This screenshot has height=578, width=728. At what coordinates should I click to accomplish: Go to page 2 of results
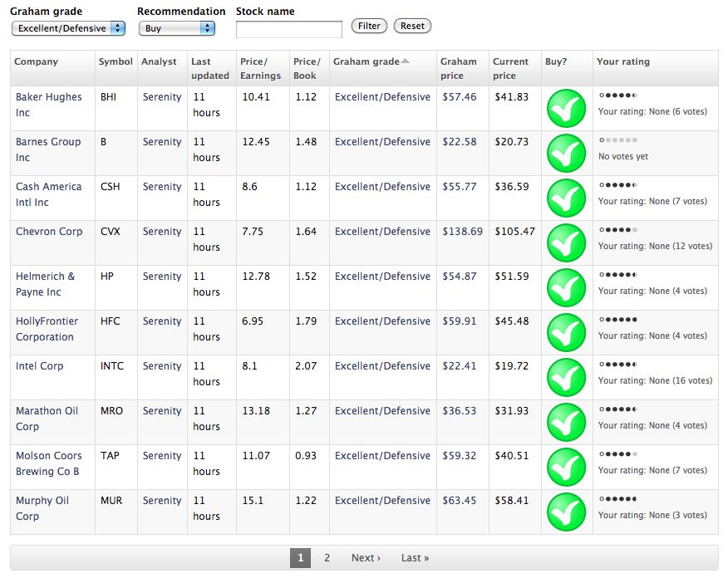coord(327,557)
